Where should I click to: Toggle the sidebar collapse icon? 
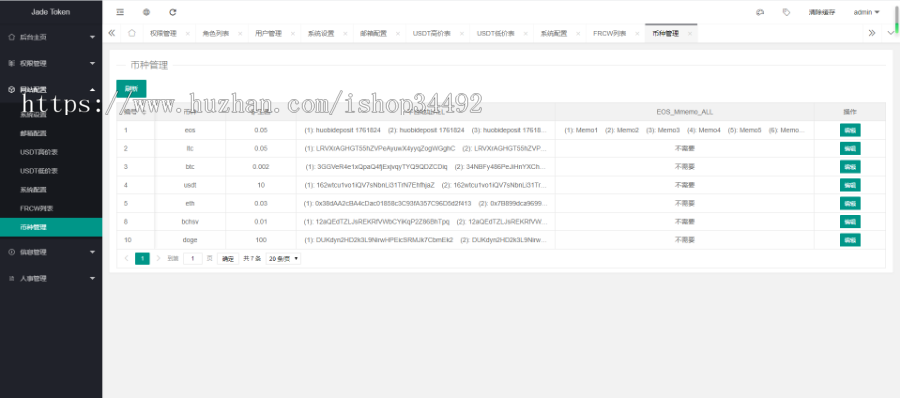pos(119,12)
